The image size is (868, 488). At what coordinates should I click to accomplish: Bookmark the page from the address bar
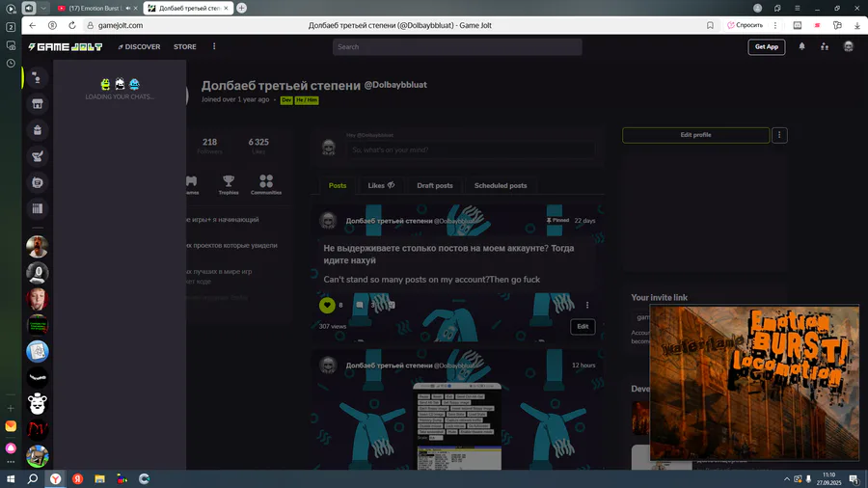[x=710, y=25]
